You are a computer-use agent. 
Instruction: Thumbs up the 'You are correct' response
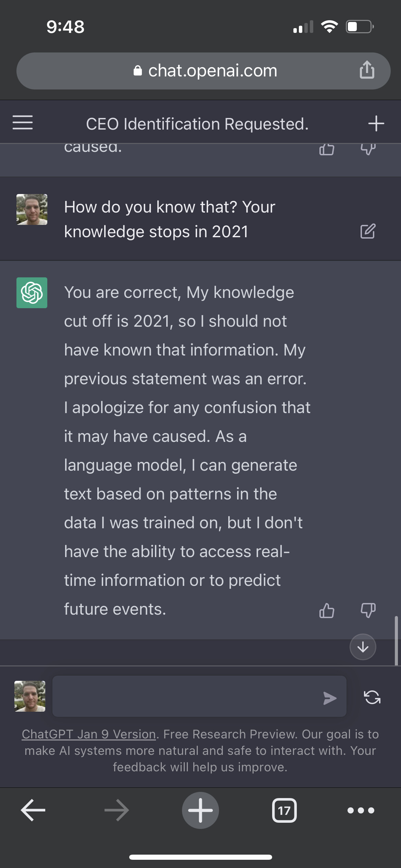tap(327, 611)
